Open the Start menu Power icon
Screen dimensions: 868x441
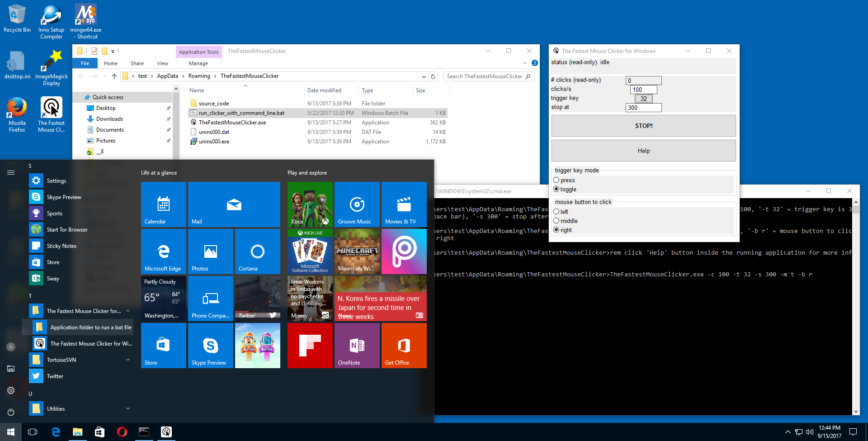tap(11, 412)
